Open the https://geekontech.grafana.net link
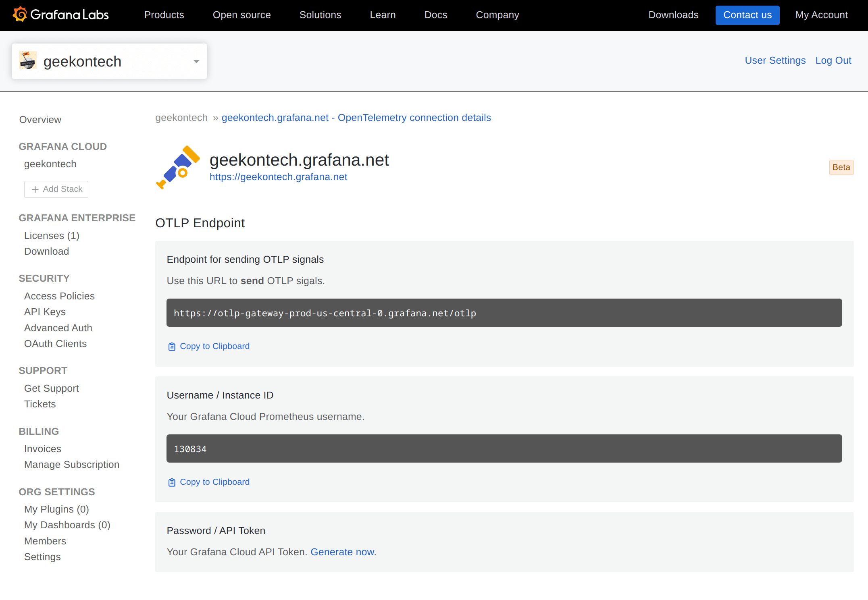 (x=278, y=177)
